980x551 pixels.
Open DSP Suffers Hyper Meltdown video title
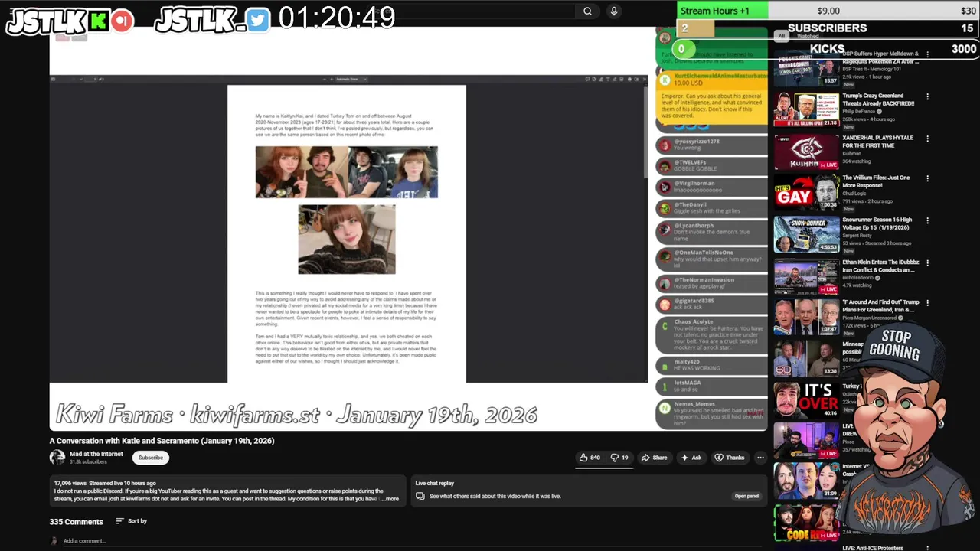(880, 57)
